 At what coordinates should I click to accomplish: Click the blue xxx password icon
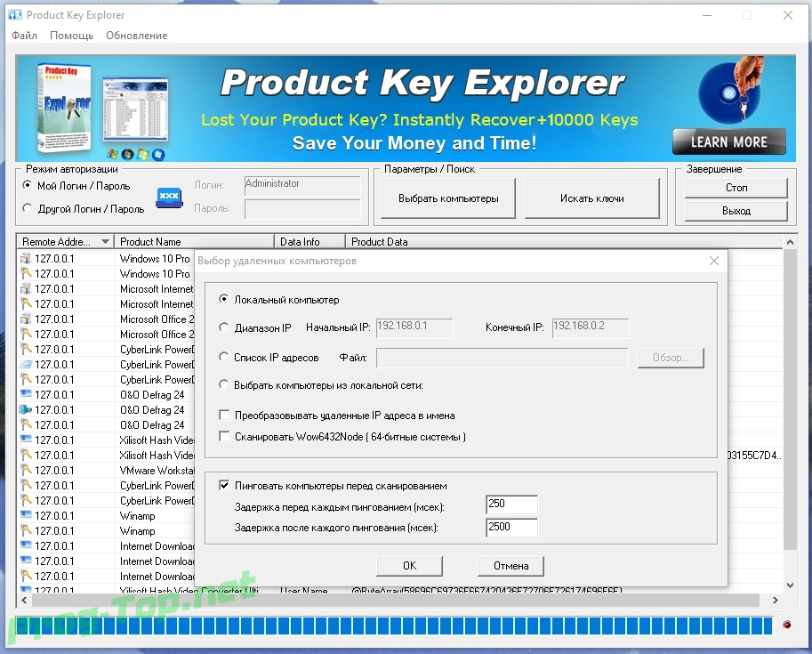[169, 198]
